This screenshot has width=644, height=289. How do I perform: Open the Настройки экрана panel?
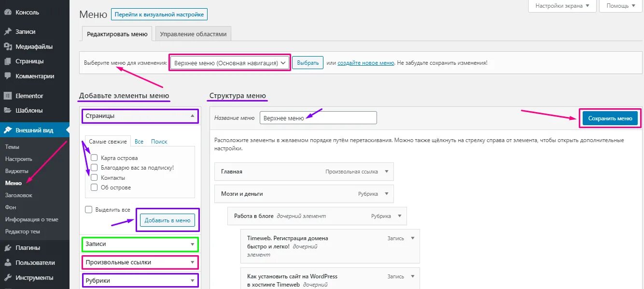[562, 6]
